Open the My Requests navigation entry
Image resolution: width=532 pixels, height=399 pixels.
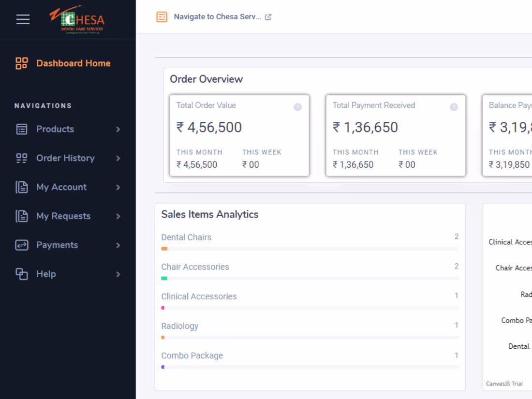coord(63,216)
